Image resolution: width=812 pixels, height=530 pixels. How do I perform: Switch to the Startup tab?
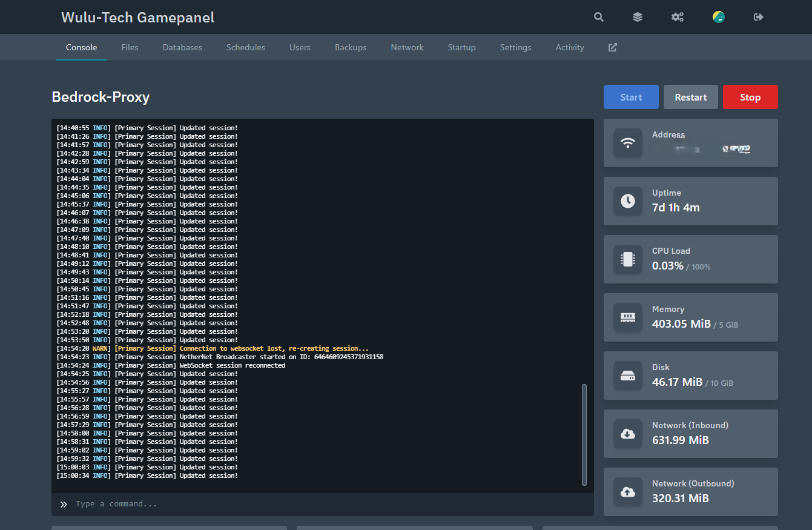click(x=461, y=47)
